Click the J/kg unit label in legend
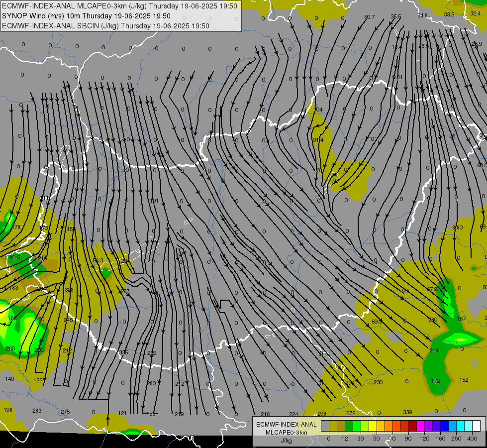 pyautogui.click(x=286, y=441)
